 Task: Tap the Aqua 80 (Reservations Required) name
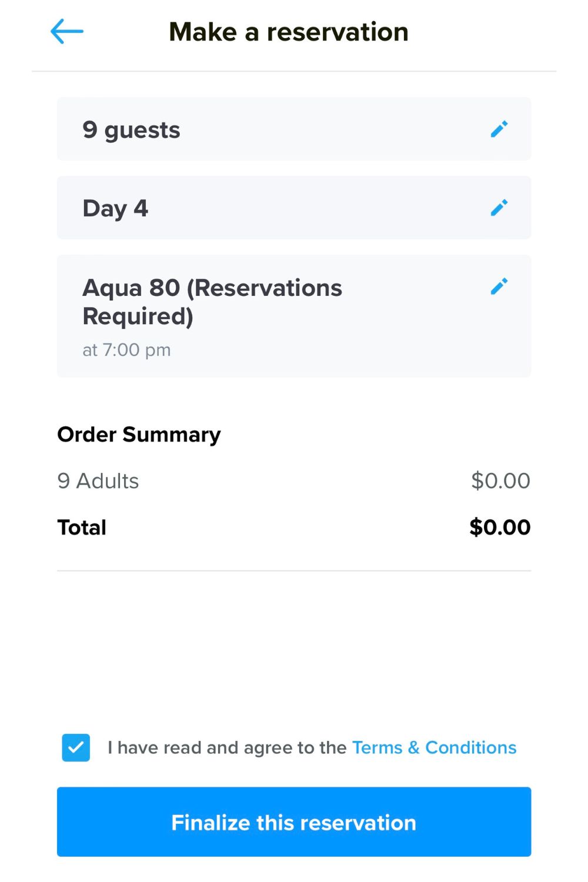212,302
